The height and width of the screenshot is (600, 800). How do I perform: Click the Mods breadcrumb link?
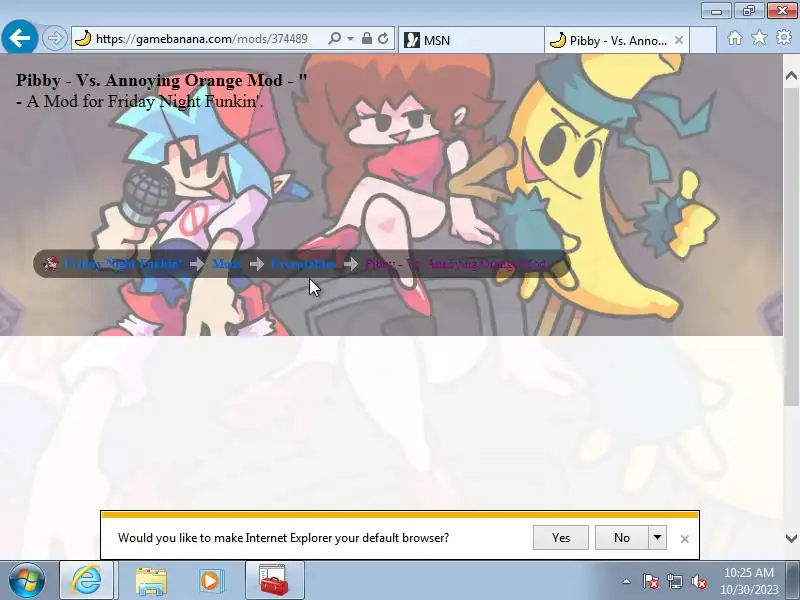click(x=227, y=264)
